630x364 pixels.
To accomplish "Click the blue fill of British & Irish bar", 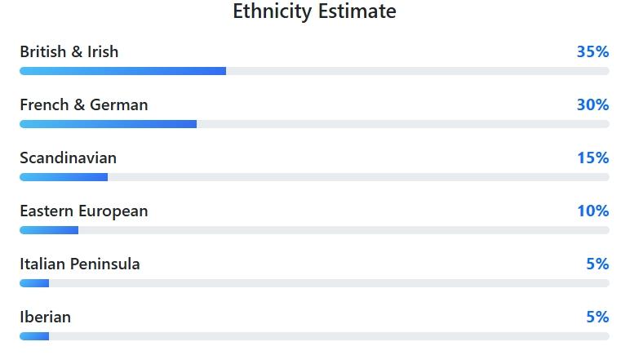I will click(x=122, y=71).
